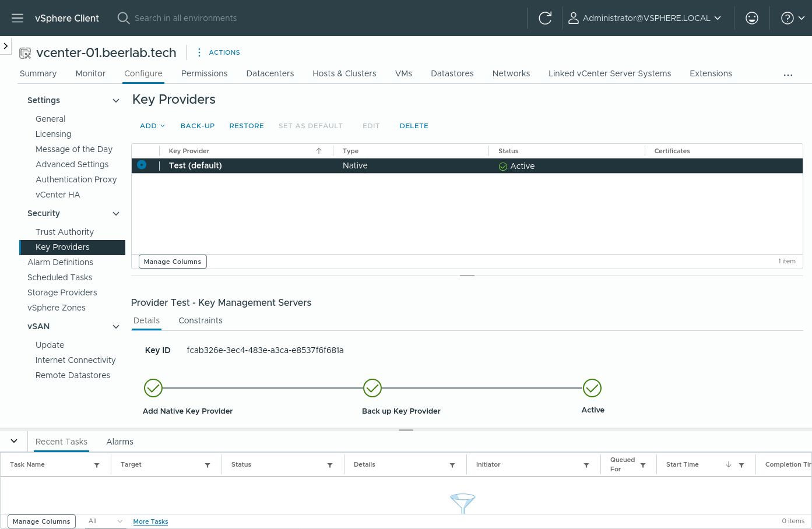Open the Permissions tab
Image resolution: width=812 pixels, height=529 pixels.
point(204,73)
